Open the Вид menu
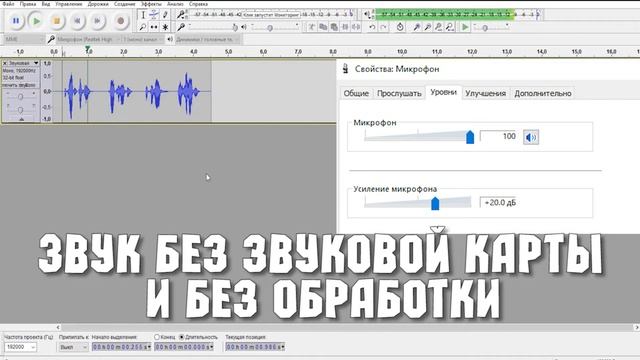This screenshot has height=360, width=640. point(46,4)
